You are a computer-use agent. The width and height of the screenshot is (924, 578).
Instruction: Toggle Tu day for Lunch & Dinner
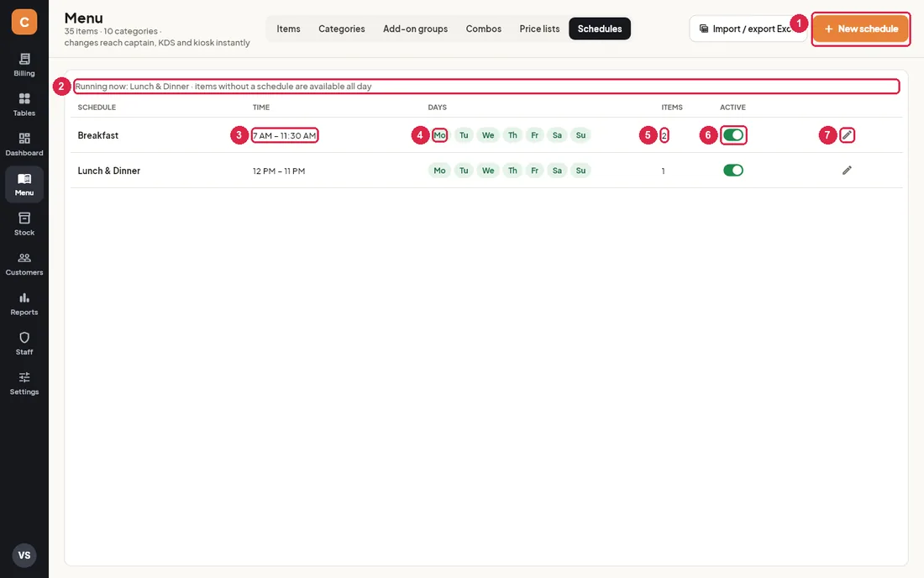tap(464, 171)
